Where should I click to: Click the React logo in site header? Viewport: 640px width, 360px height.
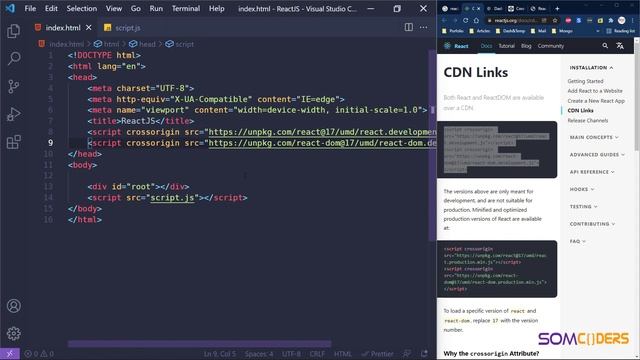456,46
